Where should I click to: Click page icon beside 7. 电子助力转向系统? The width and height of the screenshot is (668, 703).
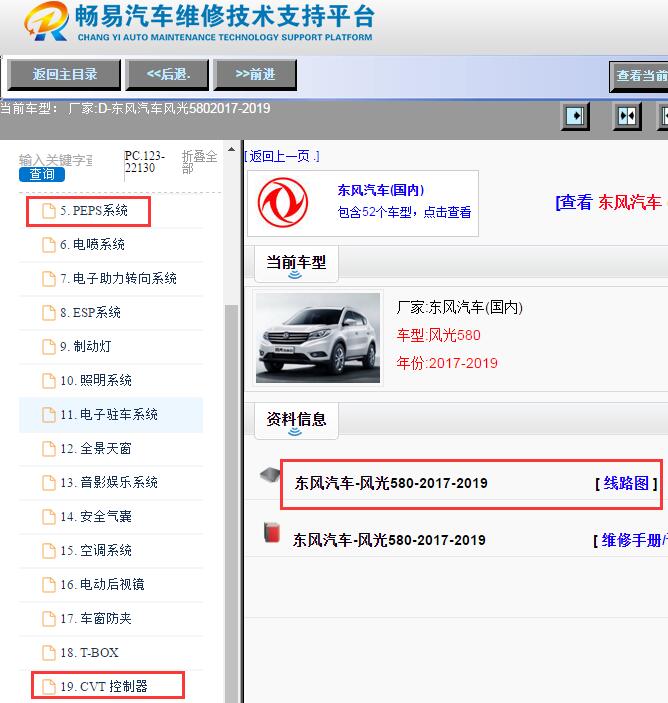click(x=48, y=279)
